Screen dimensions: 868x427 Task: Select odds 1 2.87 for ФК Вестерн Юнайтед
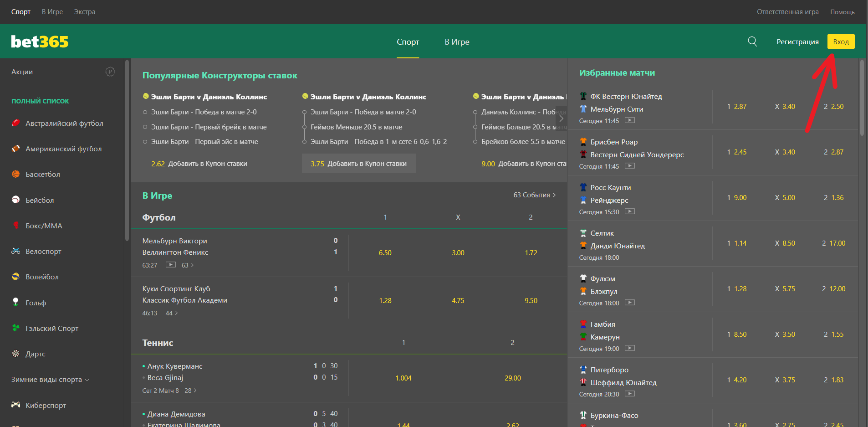[x=737, y=107]
